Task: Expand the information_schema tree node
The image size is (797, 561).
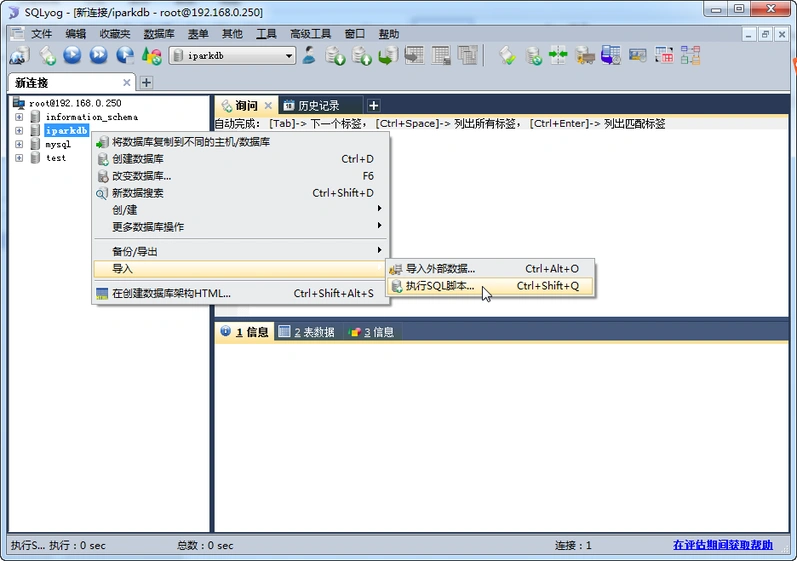Action: 19,117
